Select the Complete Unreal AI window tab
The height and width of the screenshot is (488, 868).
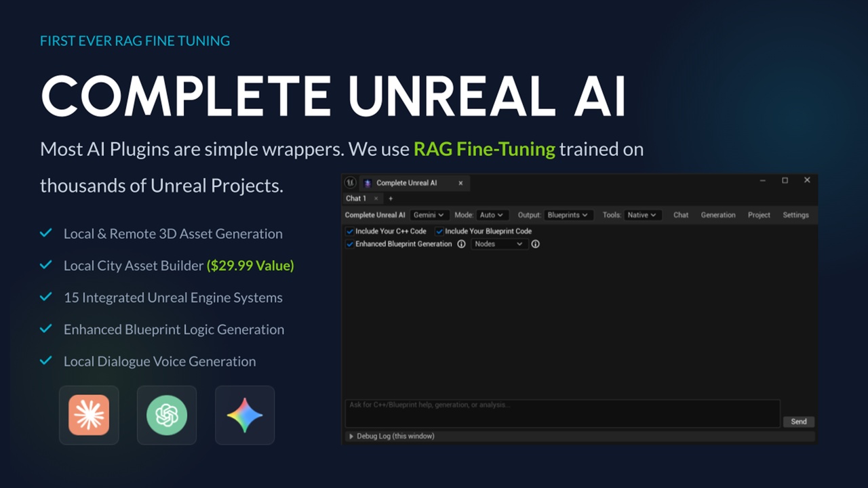point(414,183)
